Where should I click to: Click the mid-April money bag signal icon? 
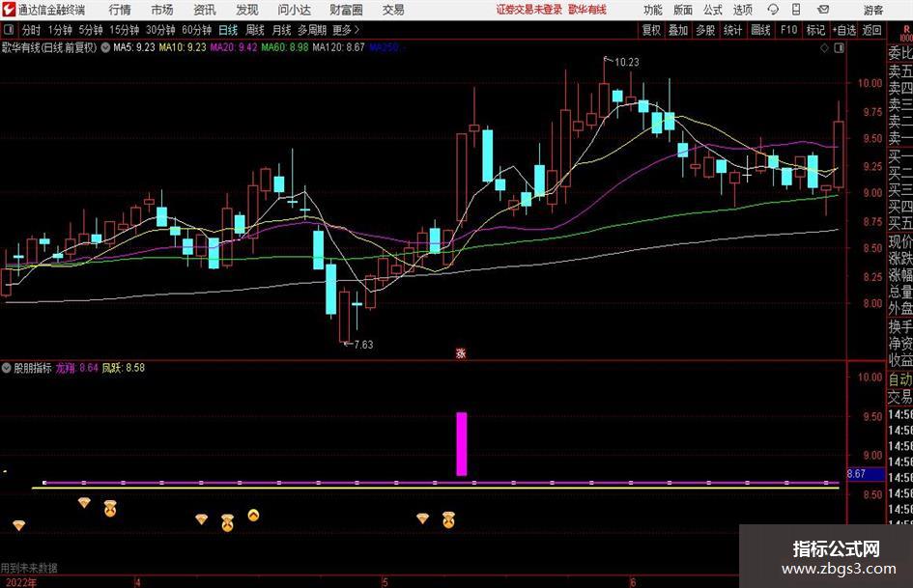pyautogui.click(x=228, y=522)
